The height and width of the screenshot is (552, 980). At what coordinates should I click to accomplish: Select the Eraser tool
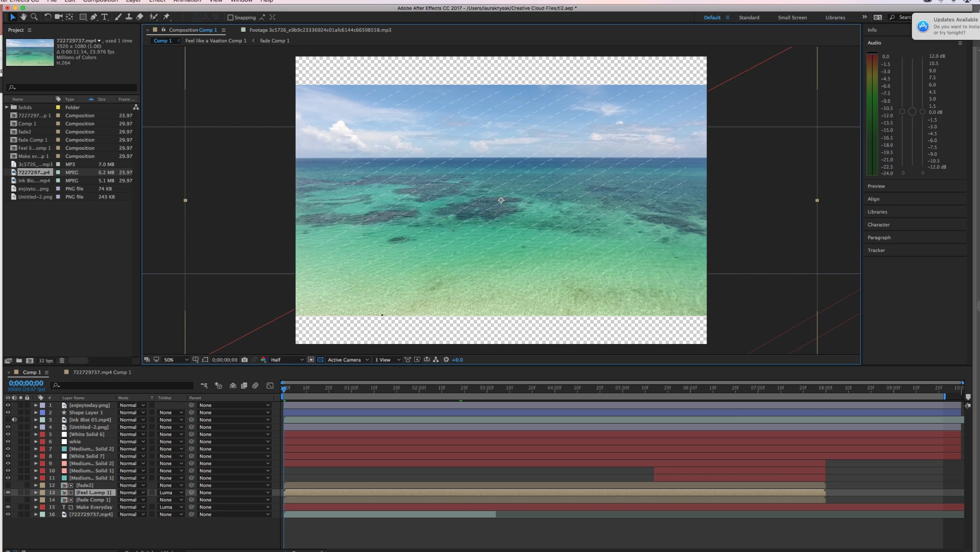(140, 17)
